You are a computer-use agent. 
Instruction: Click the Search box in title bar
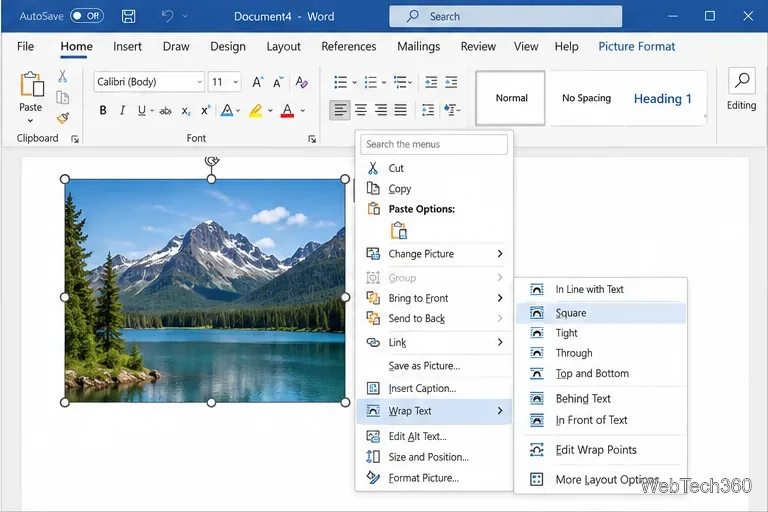click(505, 16)
